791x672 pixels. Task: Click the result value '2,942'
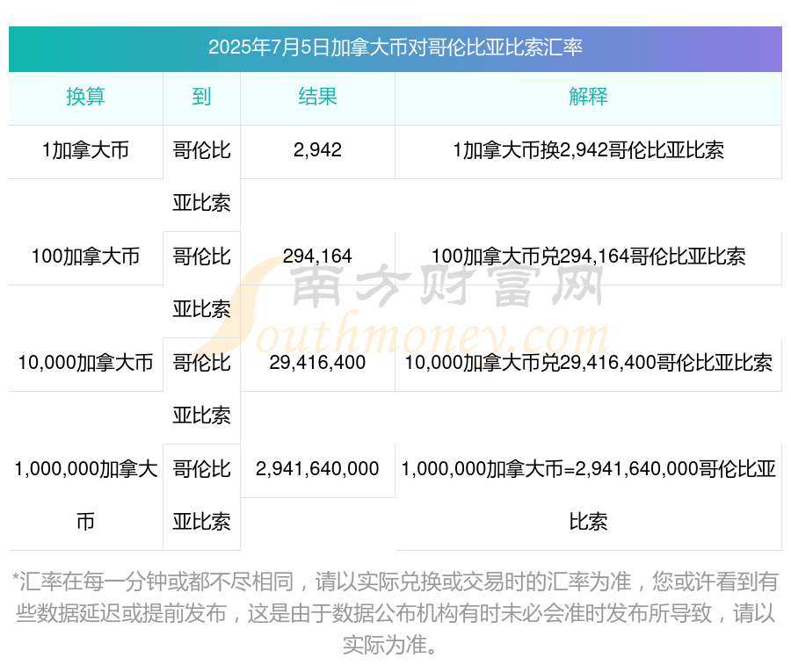coord(317,150)
